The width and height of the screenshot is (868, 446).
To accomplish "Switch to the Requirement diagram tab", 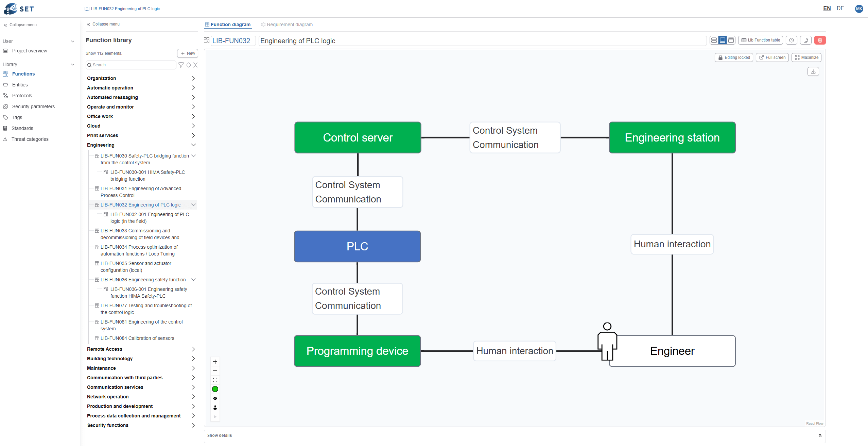I will coord(287,24).
